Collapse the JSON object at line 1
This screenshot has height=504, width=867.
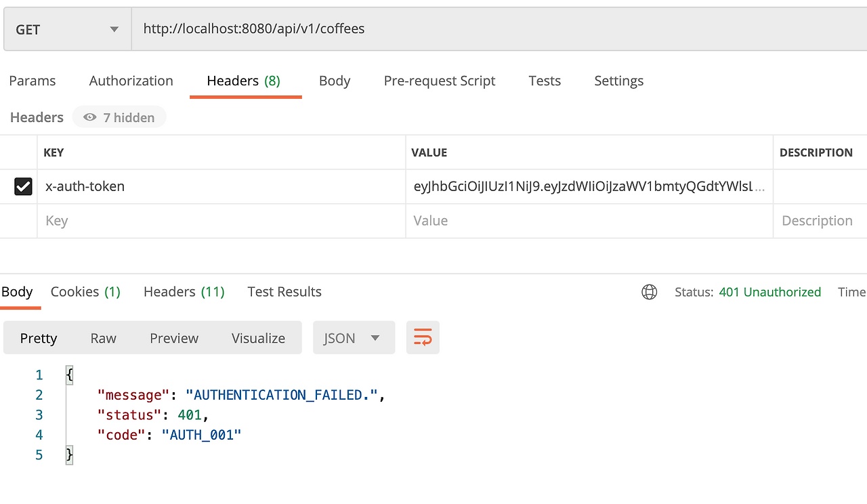(x=68, y=375)
